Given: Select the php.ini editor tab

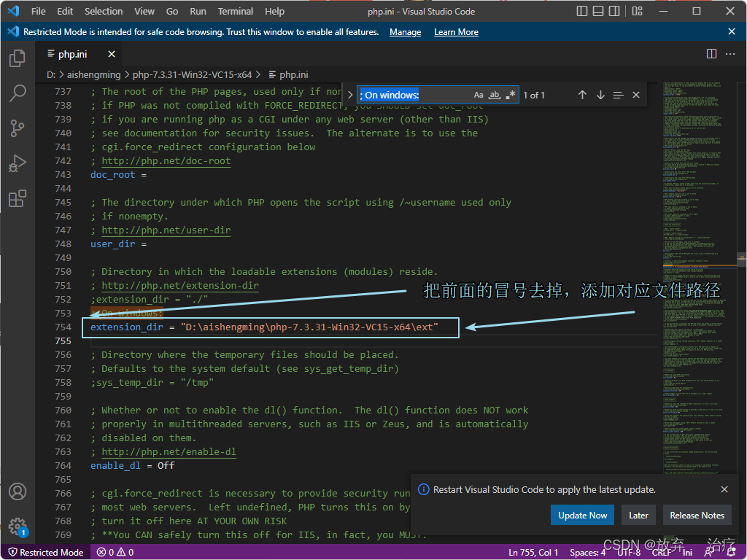Looking at the screenshot, I should 73,53.
